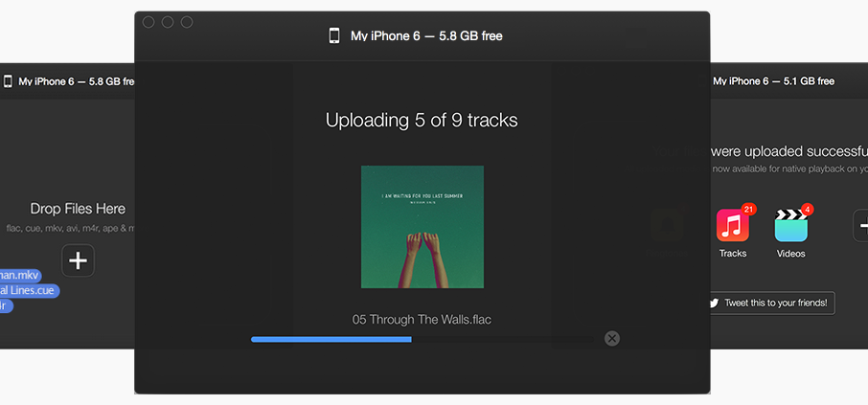Click the blue upload progress bar
This screenshot has width=868, height=405.
(331, 339)
